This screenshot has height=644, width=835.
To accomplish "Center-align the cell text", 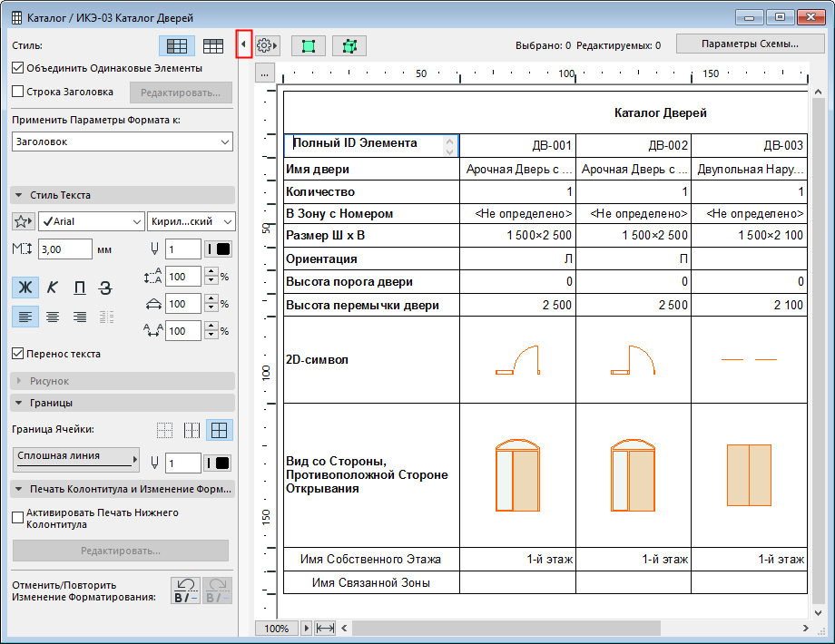I will coord(52,317).
